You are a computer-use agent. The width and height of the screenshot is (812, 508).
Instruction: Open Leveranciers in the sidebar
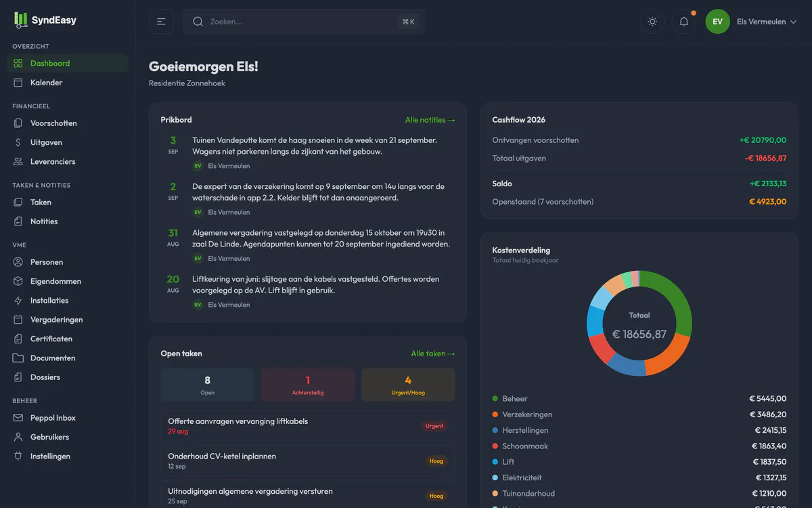click(68, 162)
